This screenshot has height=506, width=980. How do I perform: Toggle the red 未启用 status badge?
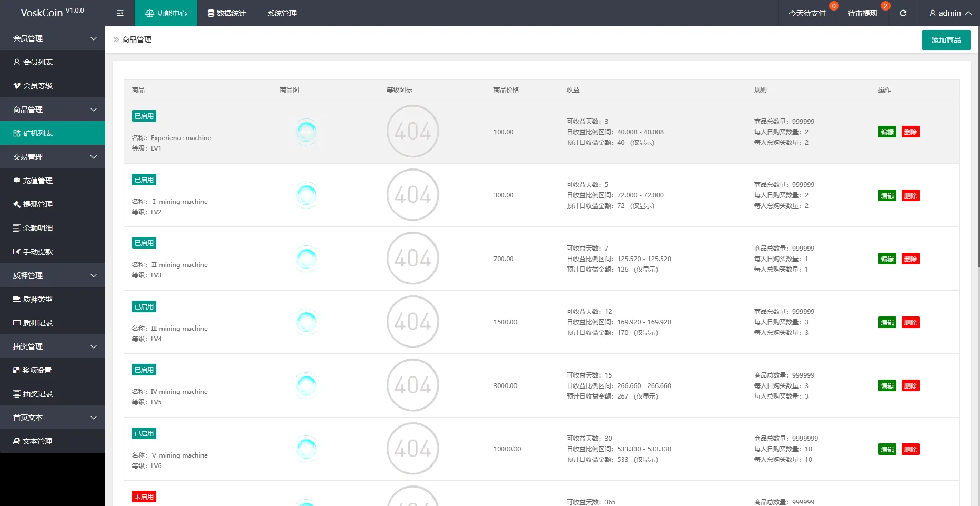pos(144,497)
